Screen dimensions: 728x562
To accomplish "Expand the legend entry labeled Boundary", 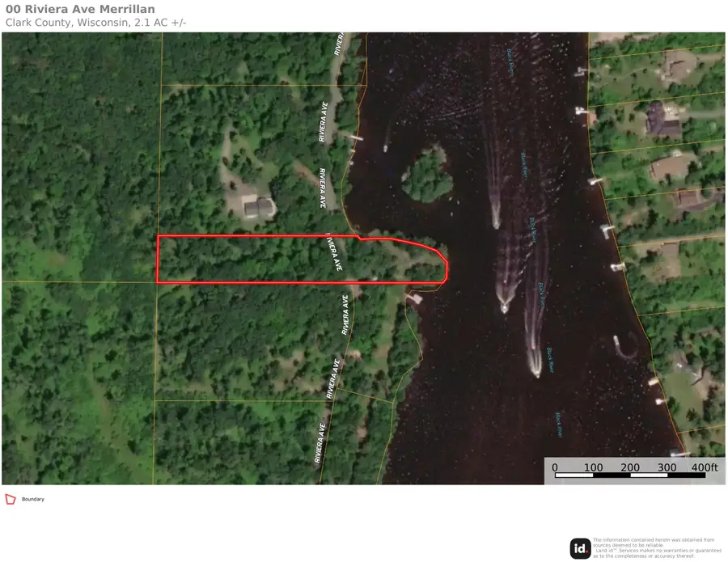I will pyautogui.click(x=32, y=498).
